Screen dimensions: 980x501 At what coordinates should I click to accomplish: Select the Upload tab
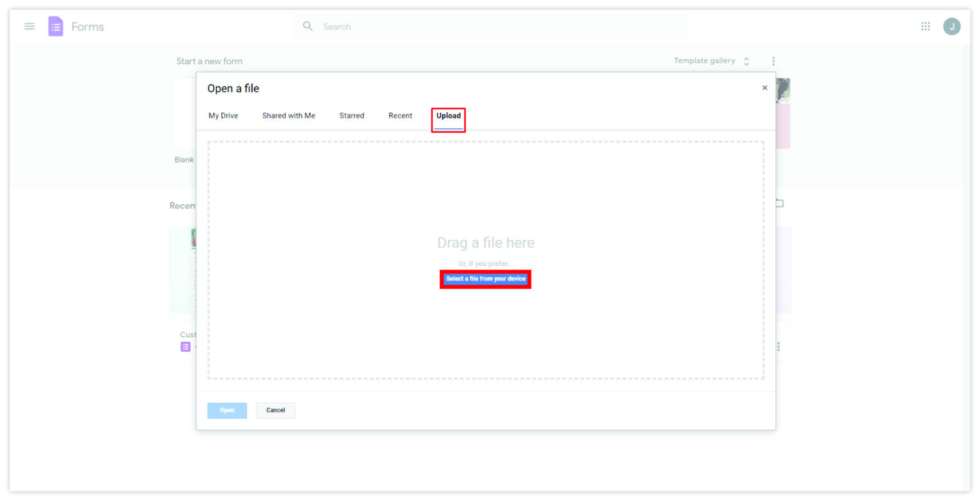pos(449,116)
